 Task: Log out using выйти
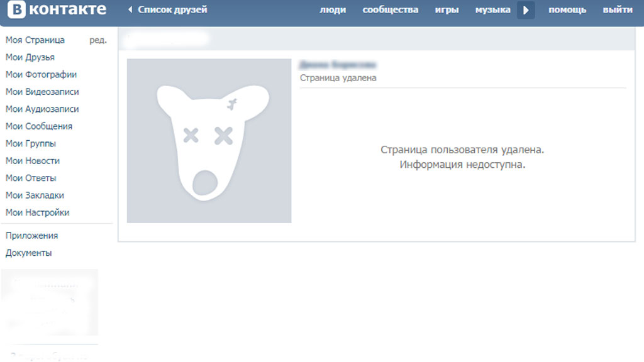tap(618, 10)
